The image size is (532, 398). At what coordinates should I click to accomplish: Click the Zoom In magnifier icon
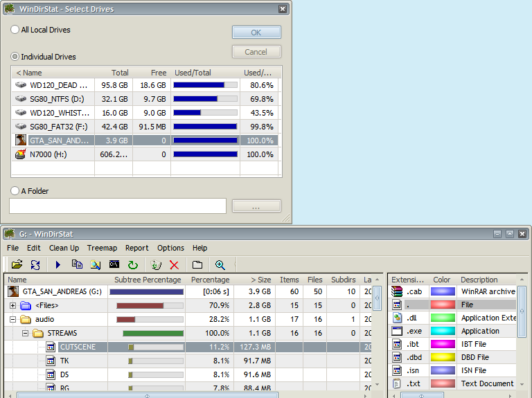tap(220, 264)
